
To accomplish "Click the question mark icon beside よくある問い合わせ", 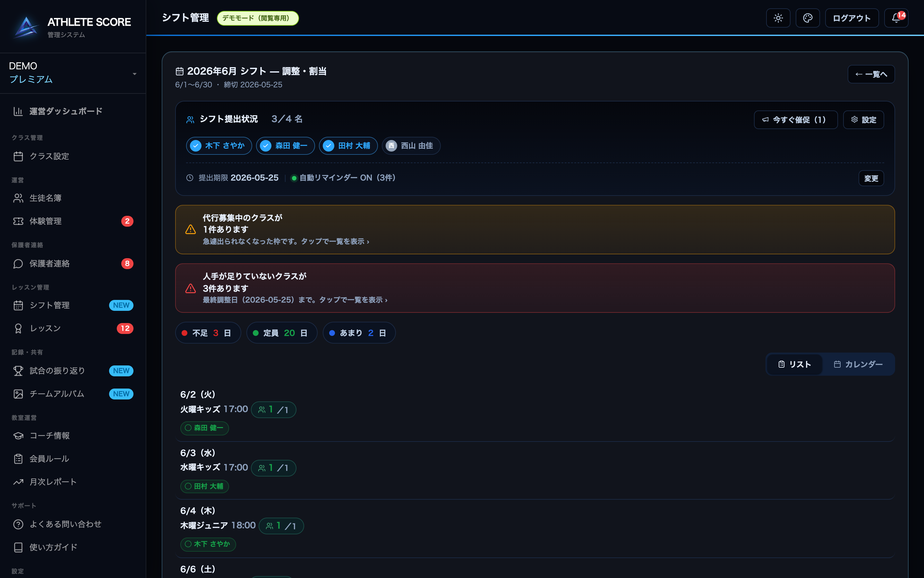I will (x=18, y=524).
